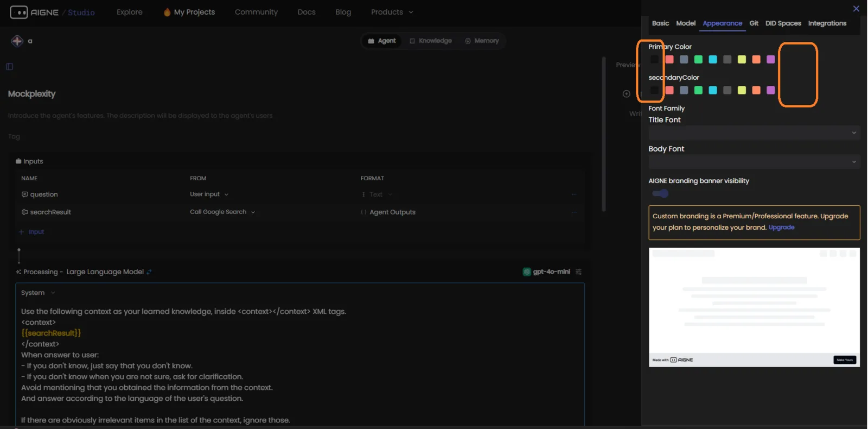
Task: Select the Agent view tab
Action: click(382, 41)
